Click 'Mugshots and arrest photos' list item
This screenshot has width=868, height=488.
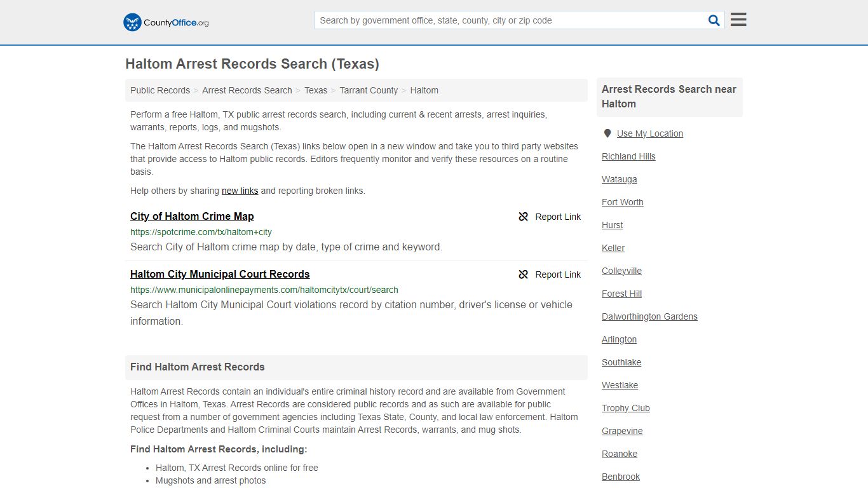211,480
